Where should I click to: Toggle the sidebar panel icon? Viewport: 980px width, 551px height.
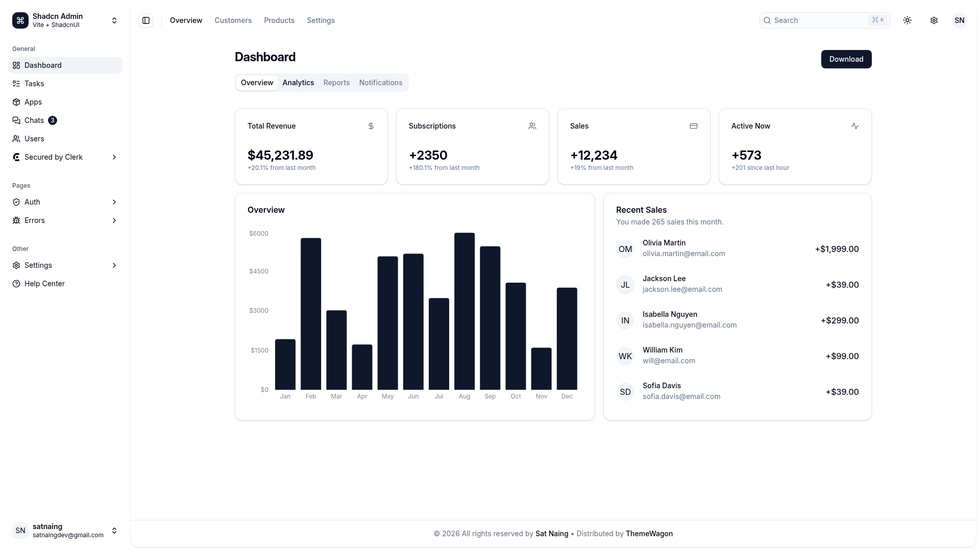pos(146,20)
